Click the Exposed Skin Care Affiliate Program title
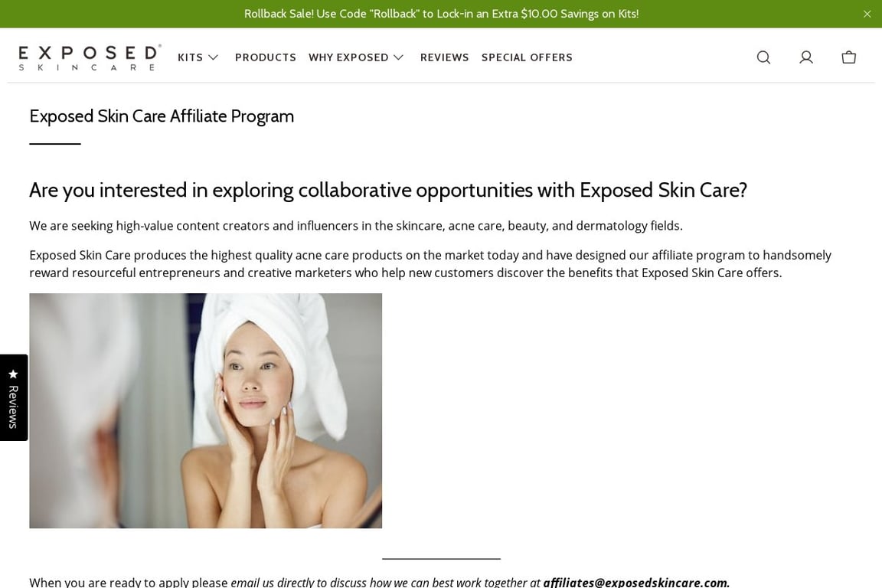 [x=162, y=116]
